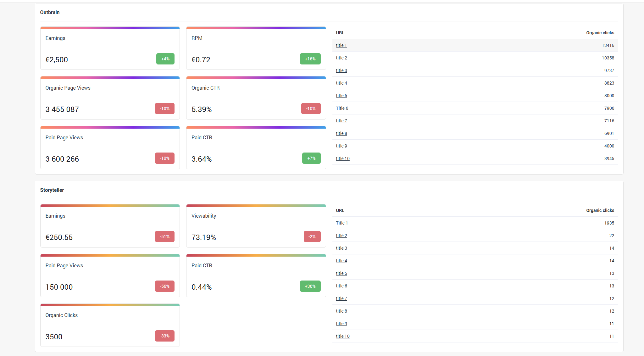The width and height of the screenshot is (644, 356).
Task: Click the -10% badge on Organic Page Views
Action: click(165, 108)
